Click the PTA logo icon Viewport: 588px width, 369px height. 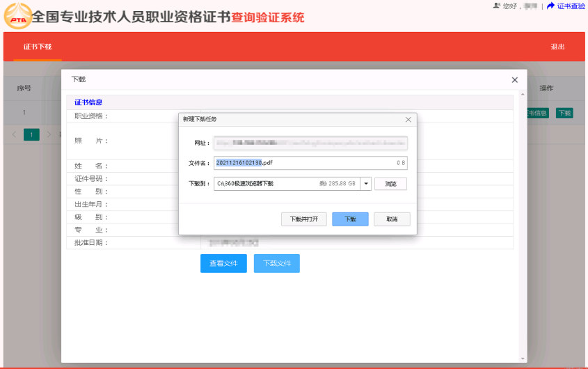click(17, 16)
